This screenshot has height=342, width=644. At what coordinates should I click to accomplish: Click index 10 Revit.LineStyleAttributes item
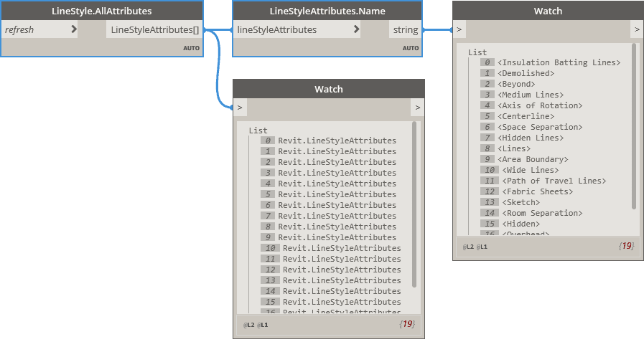pyautogui.click(x=342, y=248)
